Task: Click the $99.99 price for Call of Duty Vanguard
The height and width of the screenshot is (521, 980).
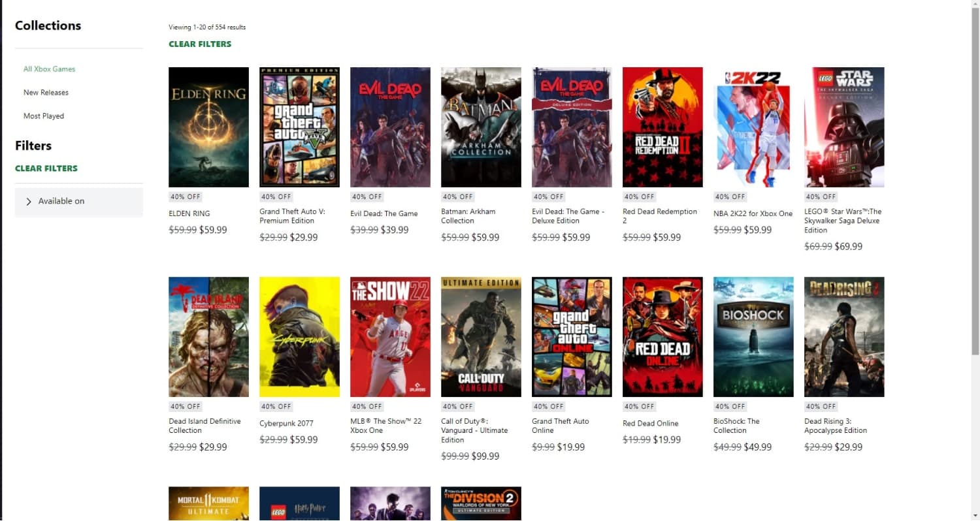Action: point(485,456)
